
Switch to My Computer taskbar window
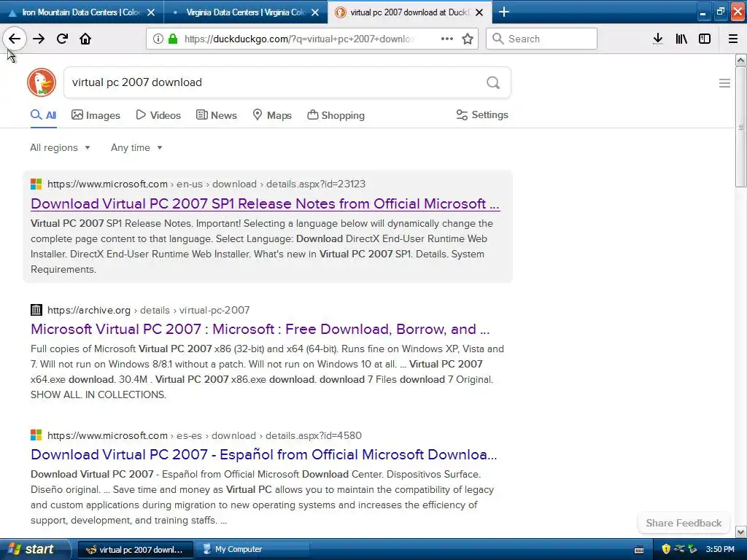click(252, 549)
